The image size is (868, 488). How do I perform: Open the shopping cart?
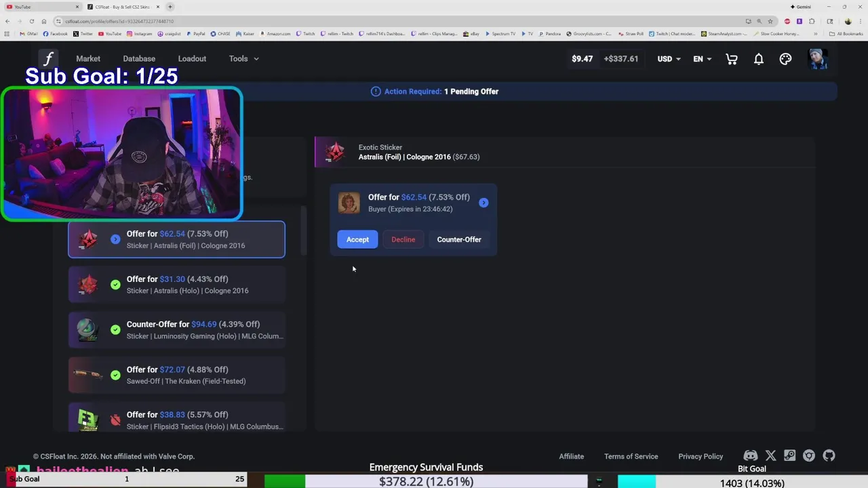click(732, 59)
